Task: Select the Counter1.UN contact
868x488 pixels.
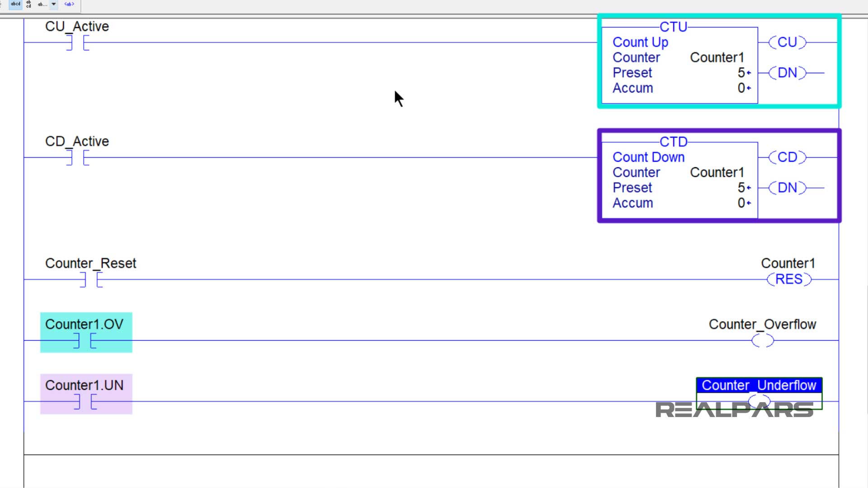Action: 85,402
